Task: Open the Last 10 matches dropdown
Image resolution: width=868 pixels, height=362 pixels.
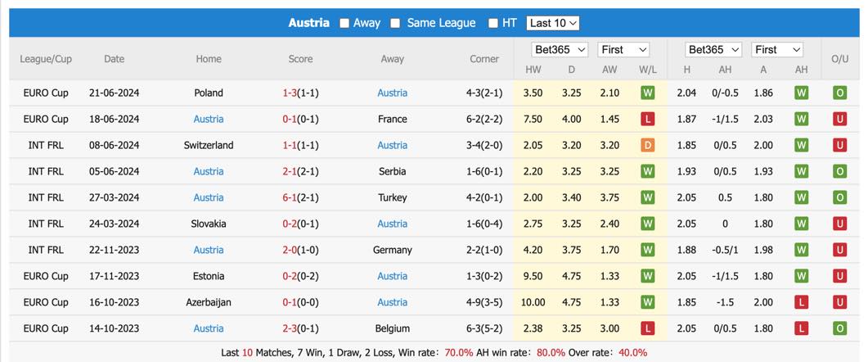Action: point(552,23)
